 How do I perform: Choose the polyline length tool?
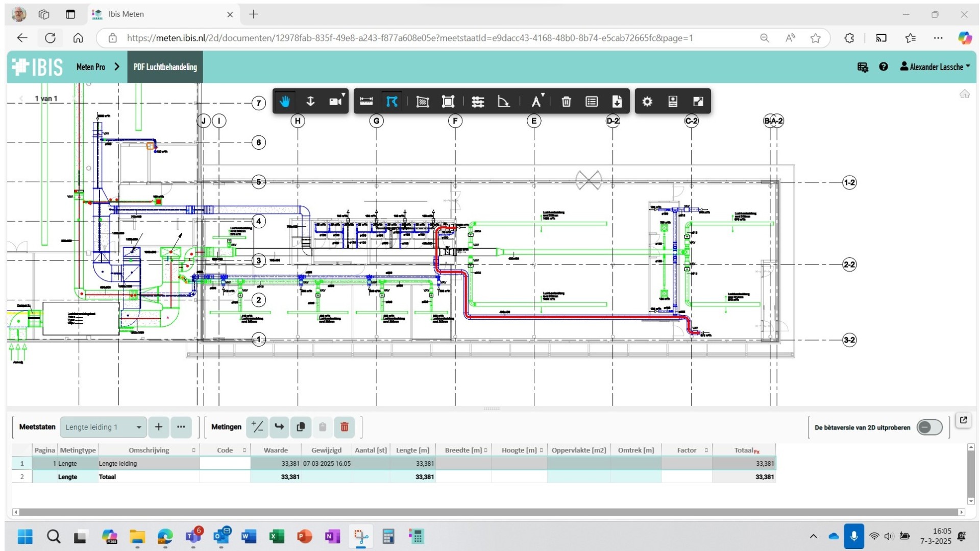(x=391, y=102)
